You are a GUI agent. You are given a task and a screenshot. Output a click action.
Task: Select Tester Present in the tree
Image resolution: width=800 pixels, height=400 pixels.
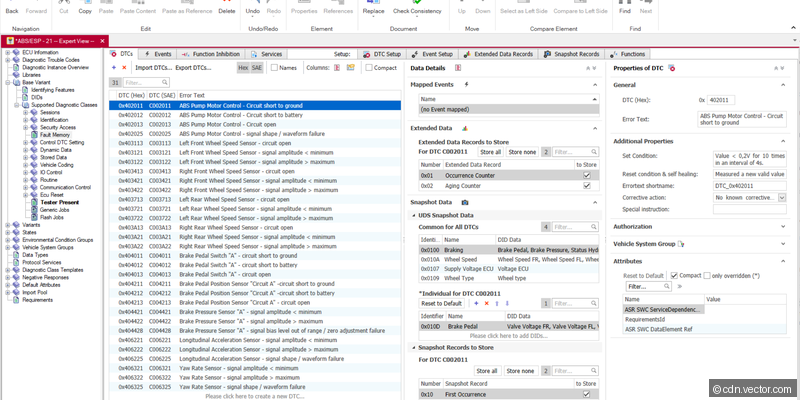[x=60, y=202]
